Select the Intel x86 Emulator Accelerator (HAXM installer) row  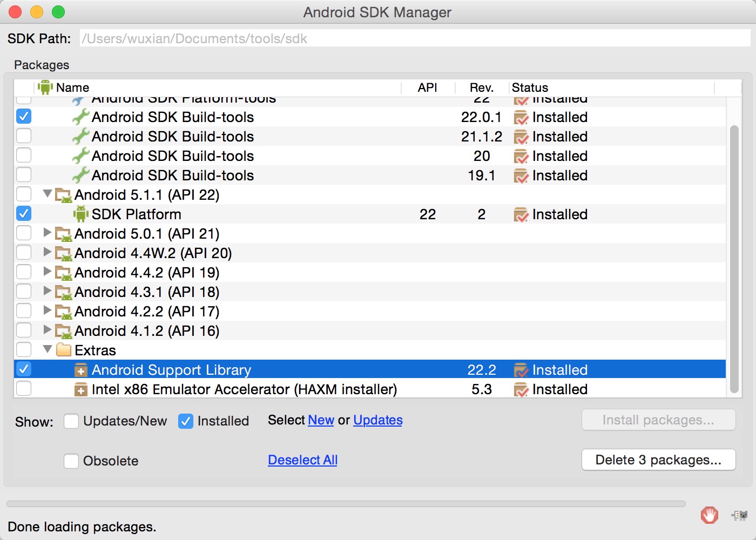369,389
